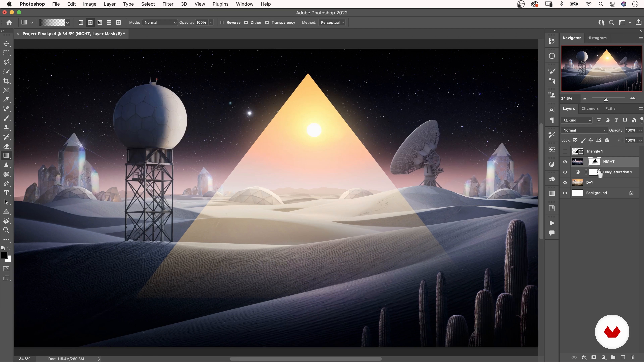Click the foreground color swatch

[4, 255]
